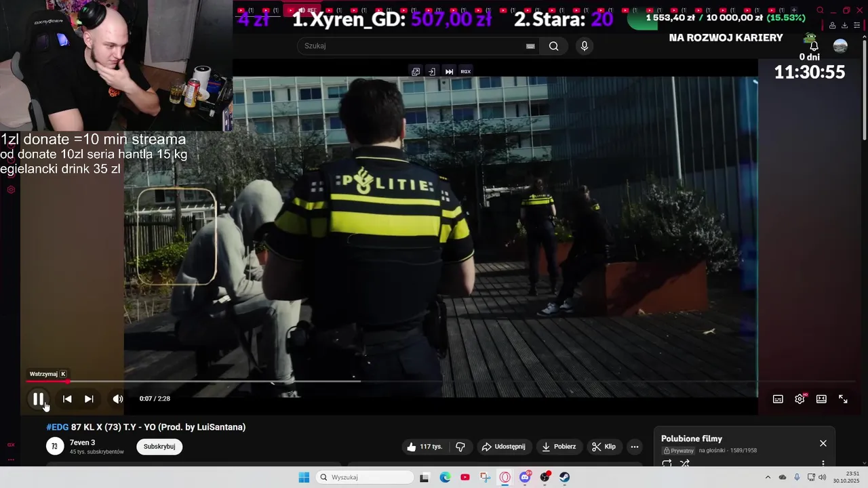Screen dimensions: 868x488
Task: Open the playlist panel options menu
Action: (823, 464)
